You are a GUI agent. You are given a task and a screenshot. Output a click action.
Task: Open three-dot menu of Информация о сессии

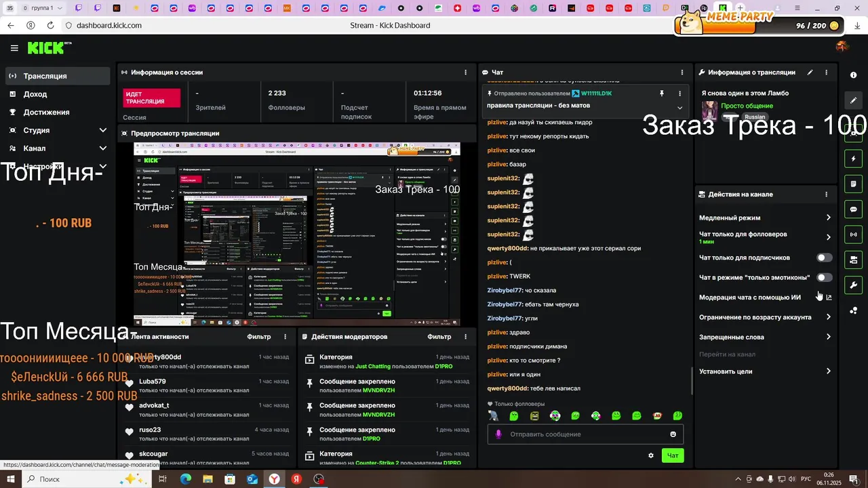465,72
